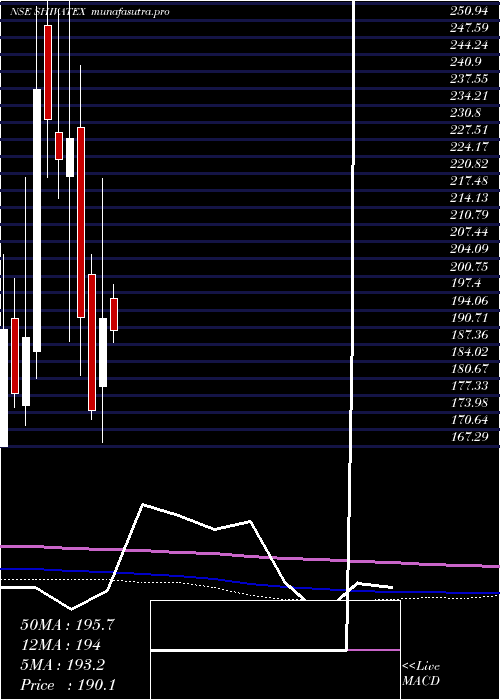Click price label 194.06
This screenshot has height=700, width=500.
tap(469, 300)
